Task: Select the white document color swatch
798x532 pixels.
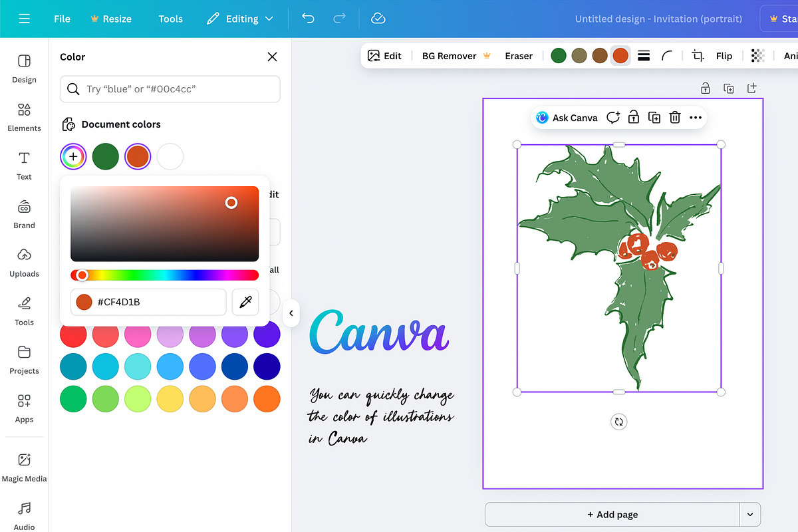Action: coord(170,156)
